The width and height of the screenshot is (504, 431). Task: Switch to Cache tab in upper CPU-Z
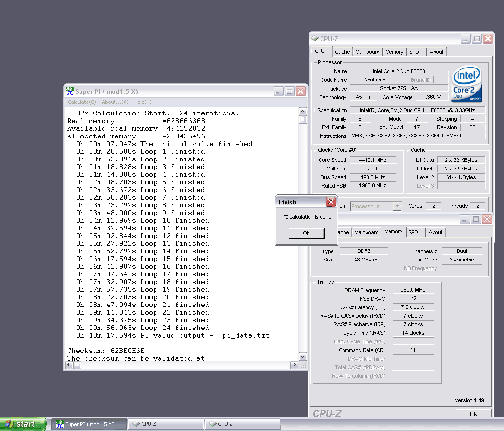pos(343,52)
